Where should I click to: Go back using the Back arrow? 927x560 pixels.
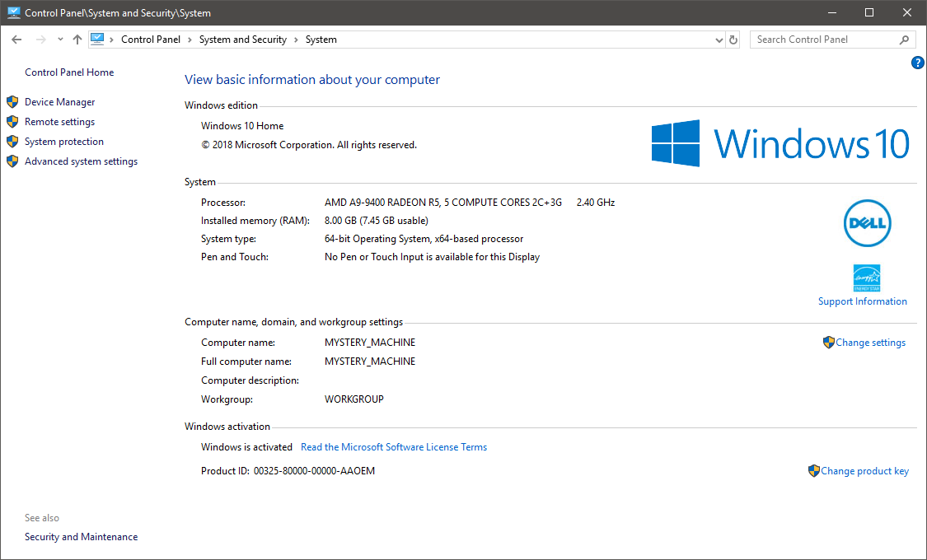click(16, 40)
